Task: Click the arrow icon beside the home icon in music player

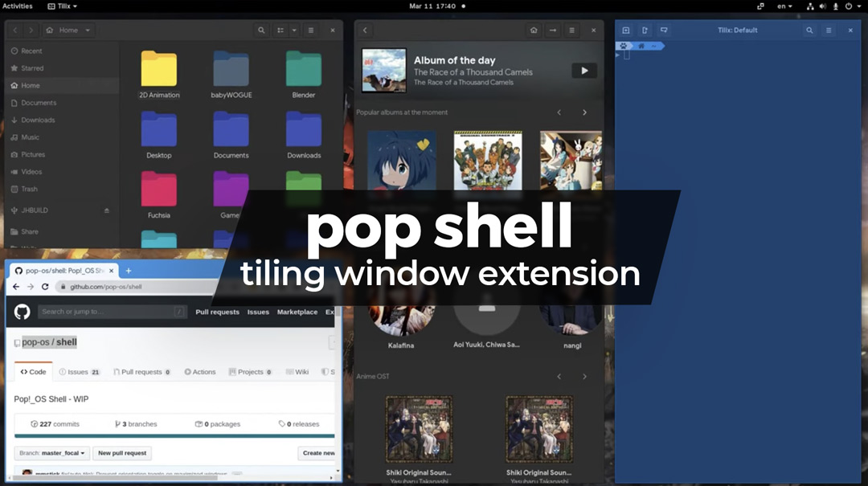Action: 552,30
